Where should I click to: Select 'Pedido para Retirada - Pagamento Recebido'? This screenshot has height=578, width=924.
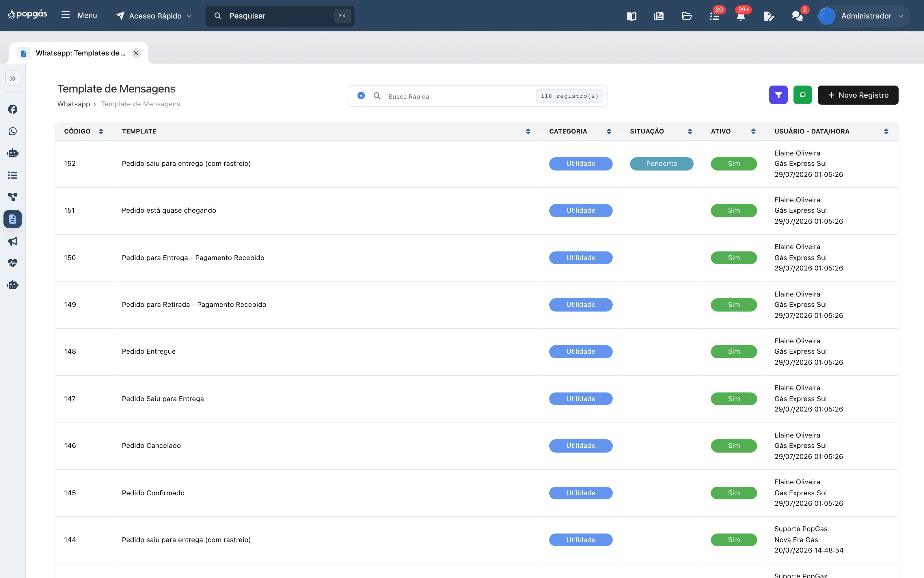click(x=194, y=305)
